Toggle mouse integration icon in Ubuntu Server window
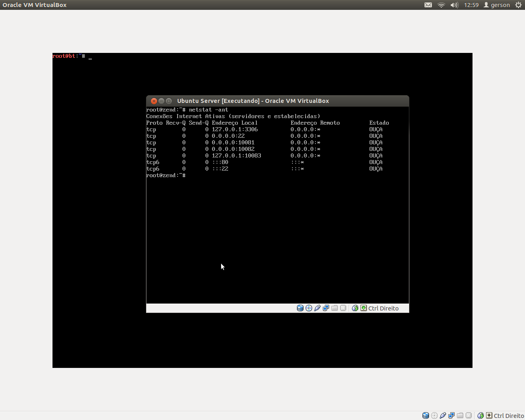Image resolution: width=525 pixels, height=420 pixels. (x=355, y=308)
